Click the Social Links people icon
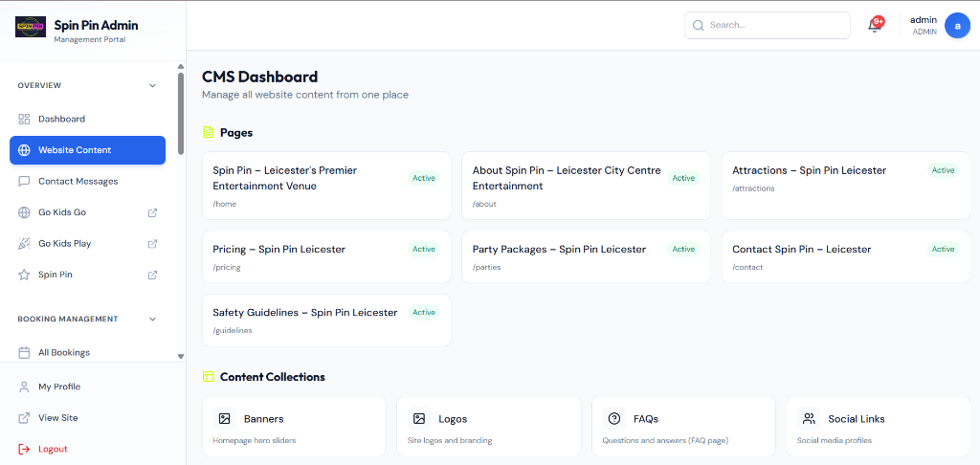The height and width of the screenshot is (465, 980). (809, 419)
